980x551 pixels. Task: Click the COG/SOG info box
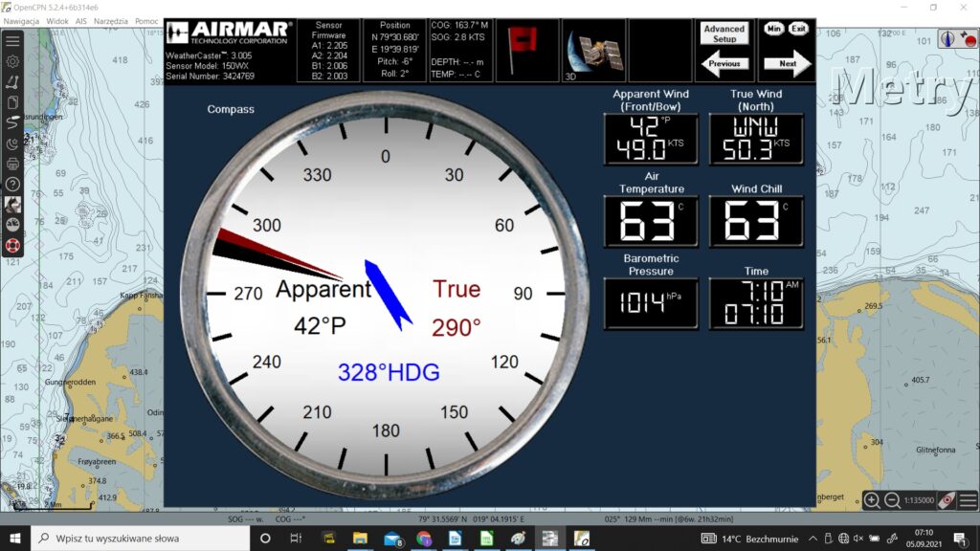click(x=460, y=50)
